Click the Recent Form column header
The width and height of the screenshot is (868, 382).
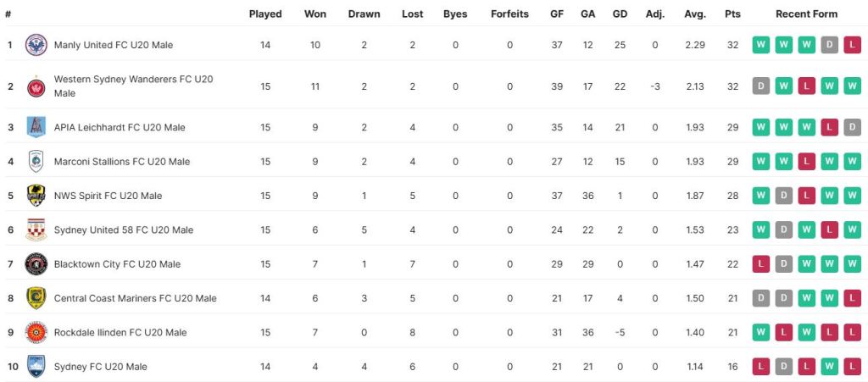tap(806, 14)
